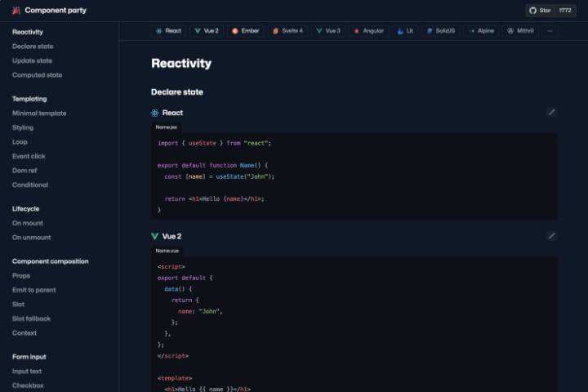Toggle the React framework filter
The image size is (588, 392).
(x=167, y=30)
